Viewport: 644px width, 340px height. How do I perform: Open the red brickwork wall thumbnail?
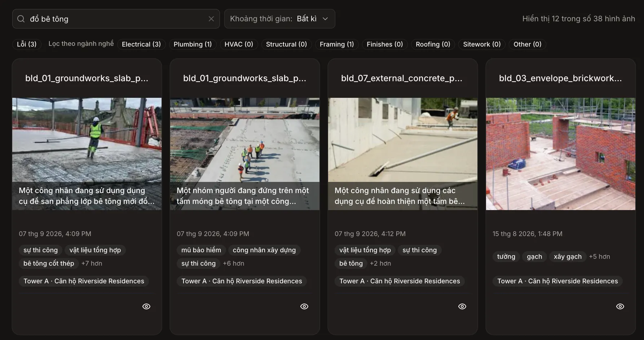561,154
